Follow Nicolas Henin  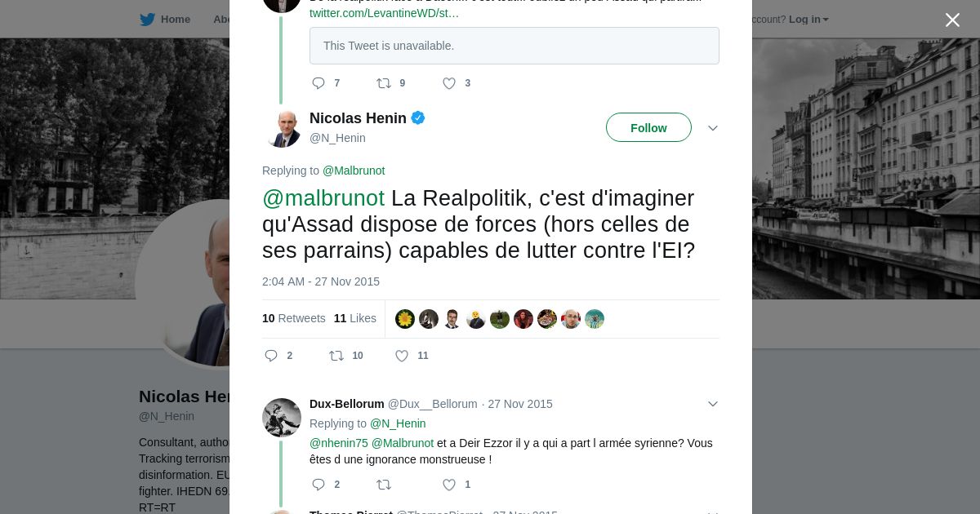pyautogui.click(x=648, y=127)
